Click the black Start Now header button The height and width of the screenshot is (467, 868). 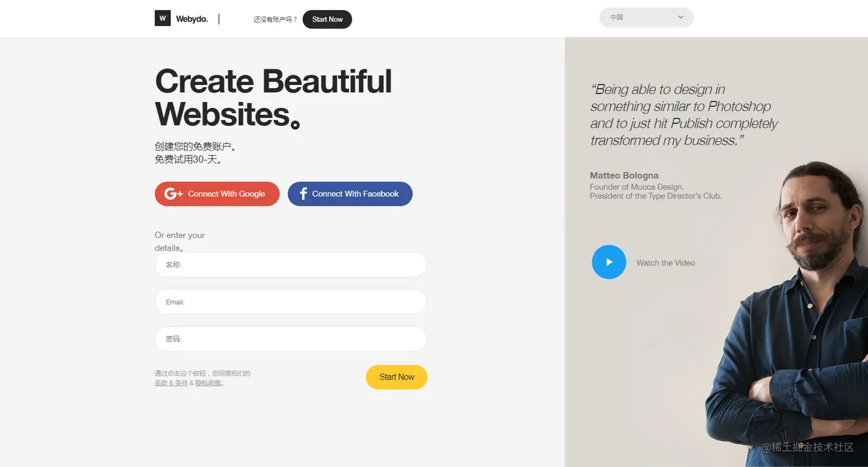tap(327, 20)
